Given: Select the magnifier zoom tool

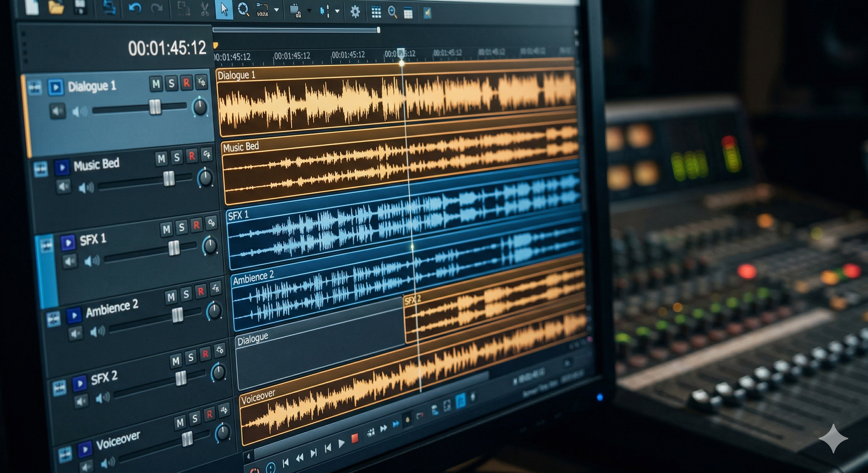Looking at the screenshot, I should click(x=243, y=10).
